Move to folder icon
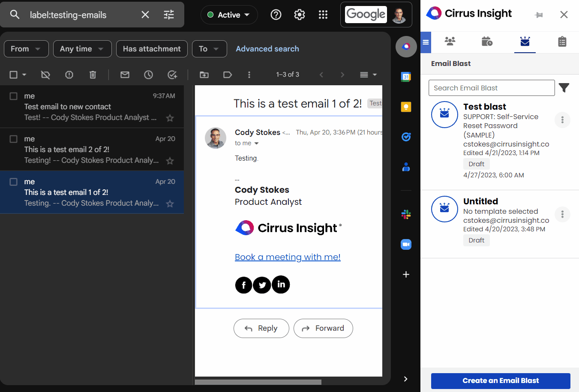Image resolution: width=579 pixels, height=392 pixels. pos(204,75)
